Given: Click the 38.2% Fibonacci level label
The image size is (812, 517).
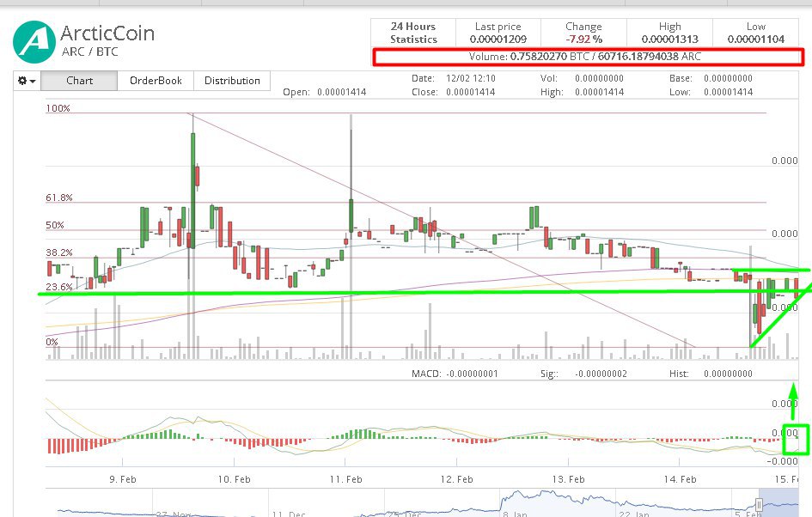Looking at the screenshot, I should pos(59,252).
